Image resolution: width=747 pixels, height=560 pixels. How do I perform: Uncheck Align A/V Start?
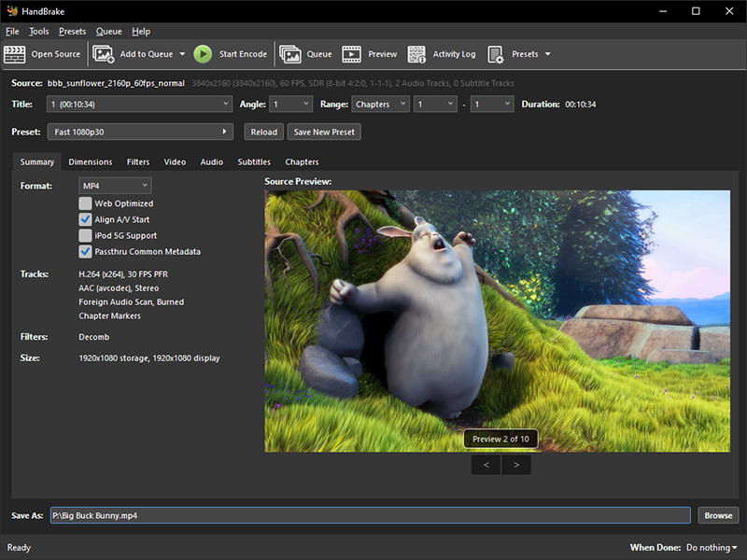pyautogui.click(x=85, y=219)
